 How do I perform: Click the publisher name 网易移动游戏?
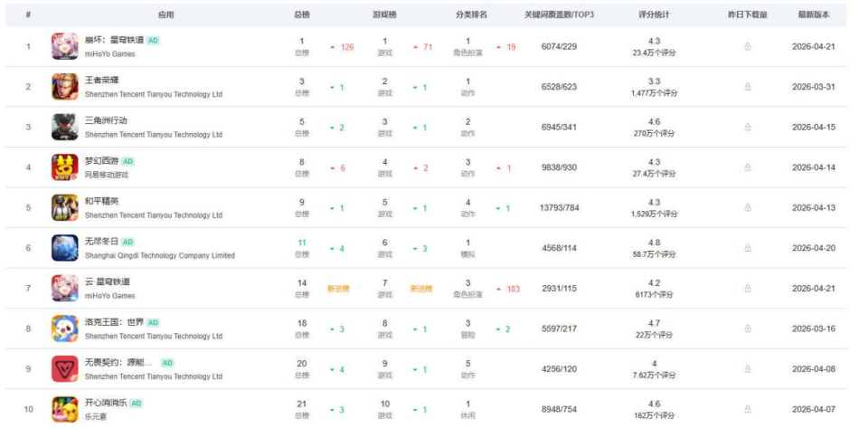[107, 176]
